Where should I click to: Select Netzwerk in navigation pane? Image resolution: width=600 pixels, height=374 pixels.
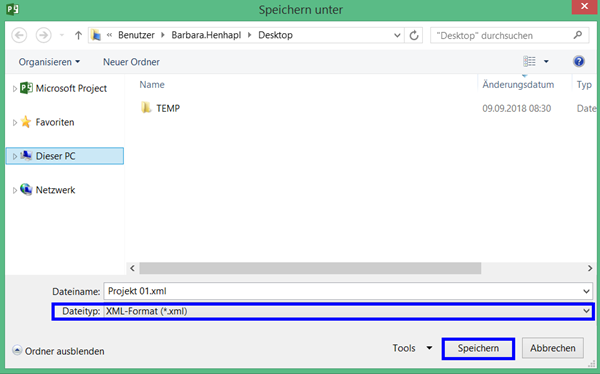pos(55,190)
